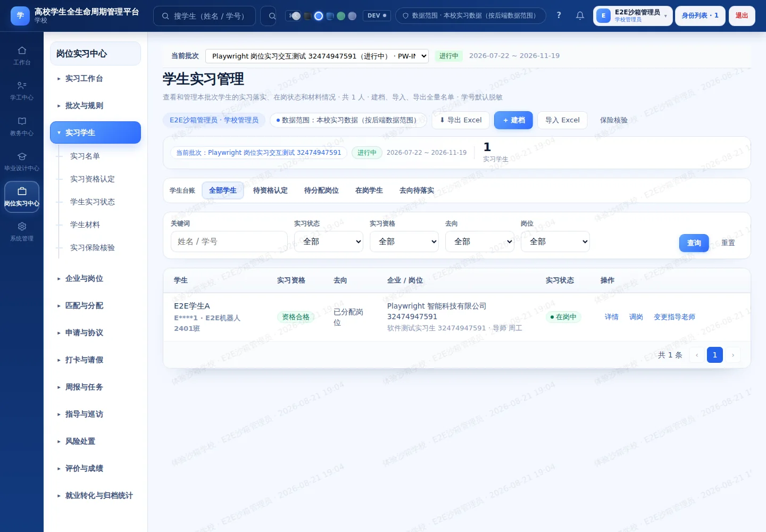This screenshot has height=532, width=766.
Task: Click 重置 to clear filters
Action: coord(728,243)
